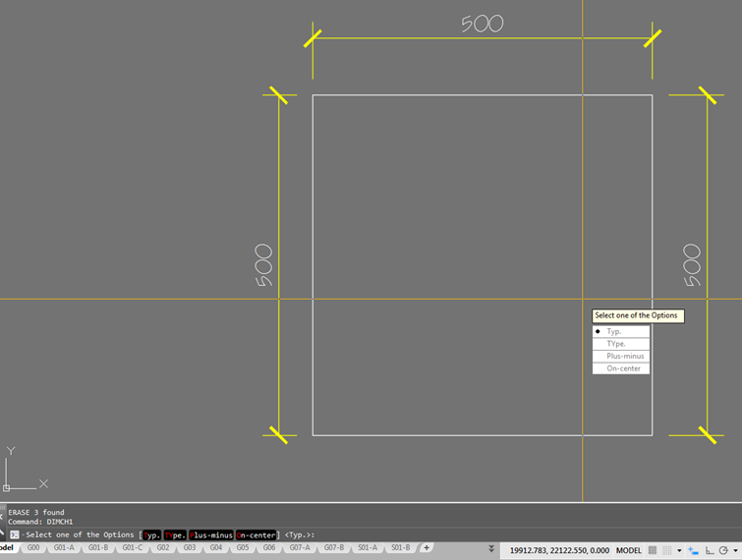The width and height of the screenshot is (742, 560).
Task: Switch to layout tab G07-B
Action: [334, 547]
